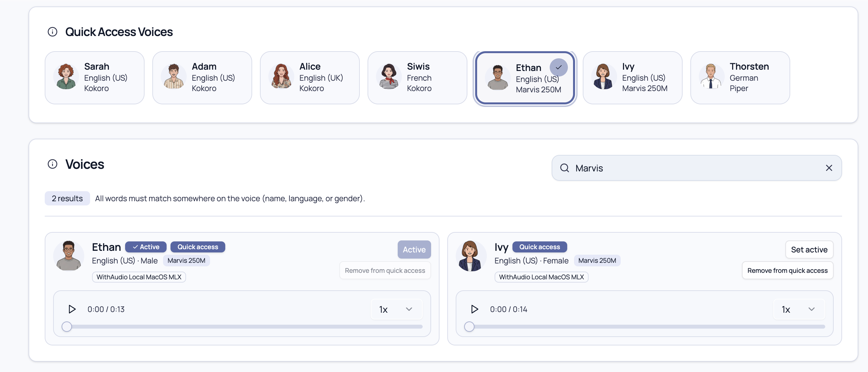Click the info icon beside the Voices heading
Image resolution: width=868 pixels, height=372 pixels.
point(52,164)
